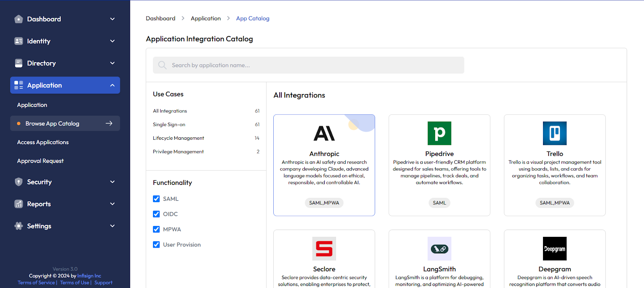Click the LangSmith logo
Viewport: 644px width, 288px height.
(440, 249)
